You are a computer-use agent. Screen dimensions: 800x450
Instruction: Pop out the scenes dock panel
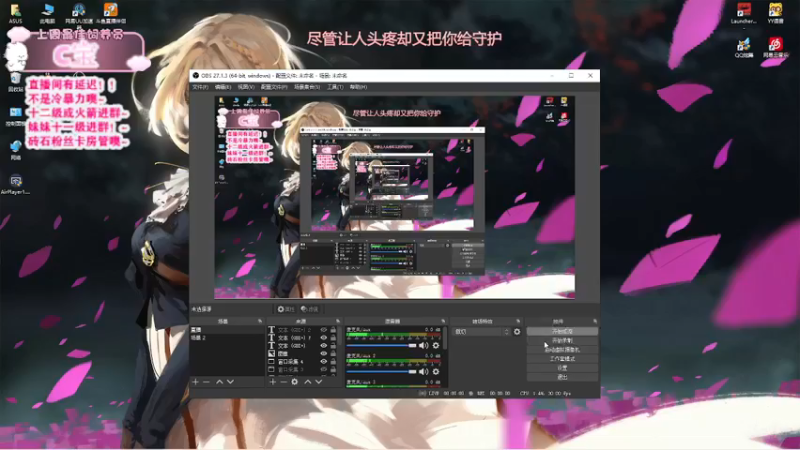pos(260,321)
